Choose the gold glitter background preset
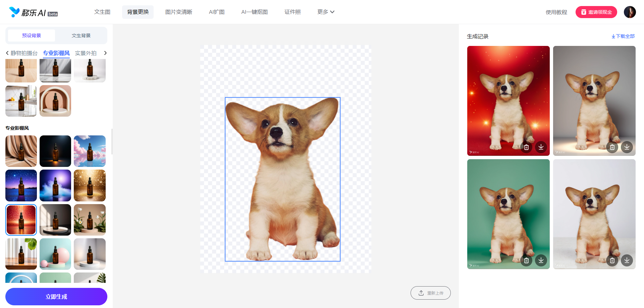Image resolution: width=644 pixels, height=308 pixels. tap(90, 185)
